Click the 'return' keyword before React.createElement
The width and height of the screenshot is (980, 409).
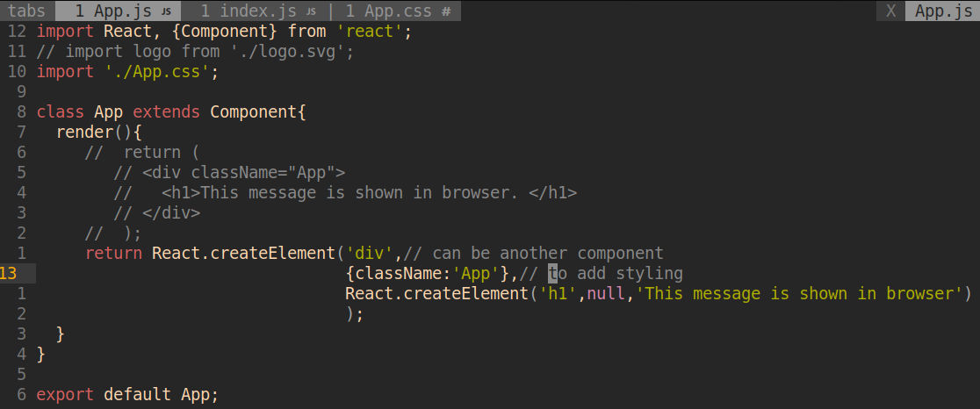(x=113, y=254)
